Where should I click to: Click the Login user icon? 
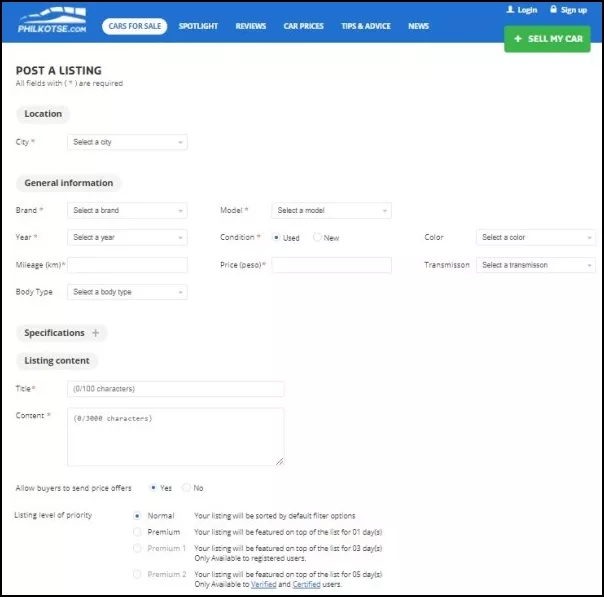coord(510,9)
